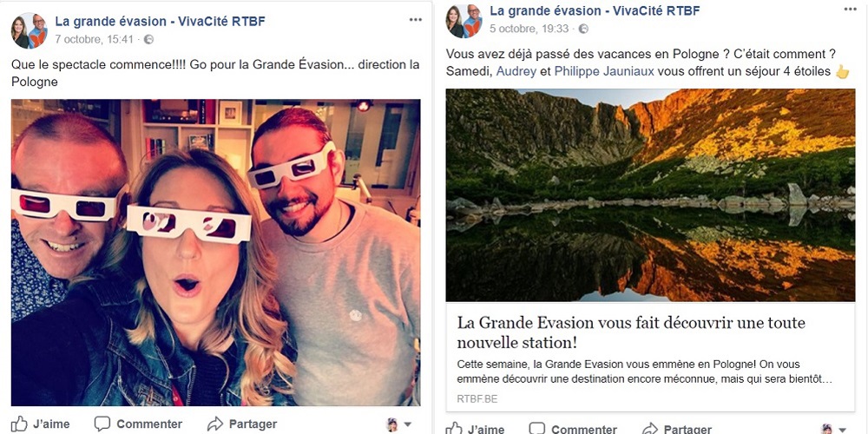Click the public globe icon beside 7 octobre
The image size is (868, 434).
(148, 39)
